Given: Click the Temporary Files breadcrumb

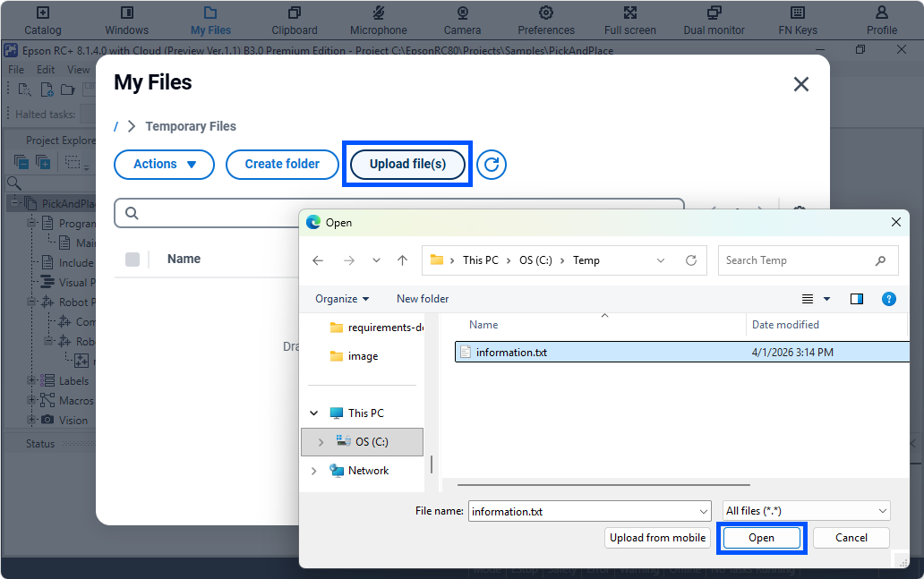Looking at the screenshot, I should click(191, 127).
